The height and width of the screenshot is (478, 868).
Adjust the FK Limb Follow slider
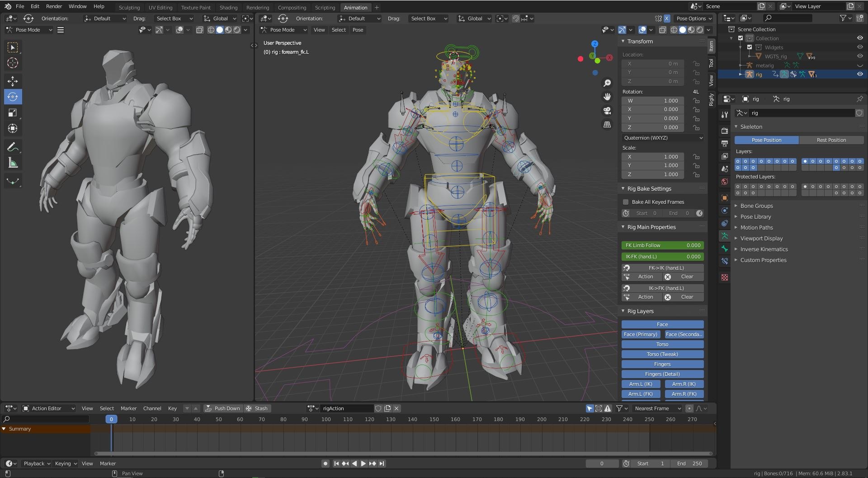point(662,245)
